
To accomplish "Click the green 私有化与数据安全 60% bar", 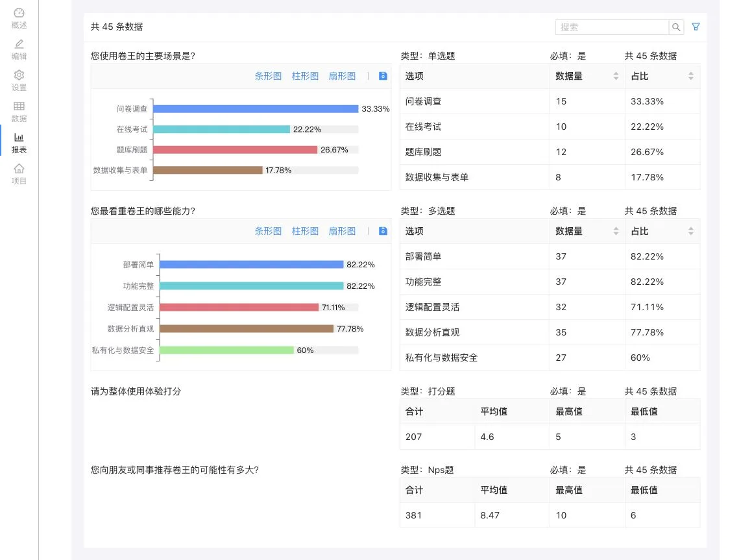I will point(227,350).
